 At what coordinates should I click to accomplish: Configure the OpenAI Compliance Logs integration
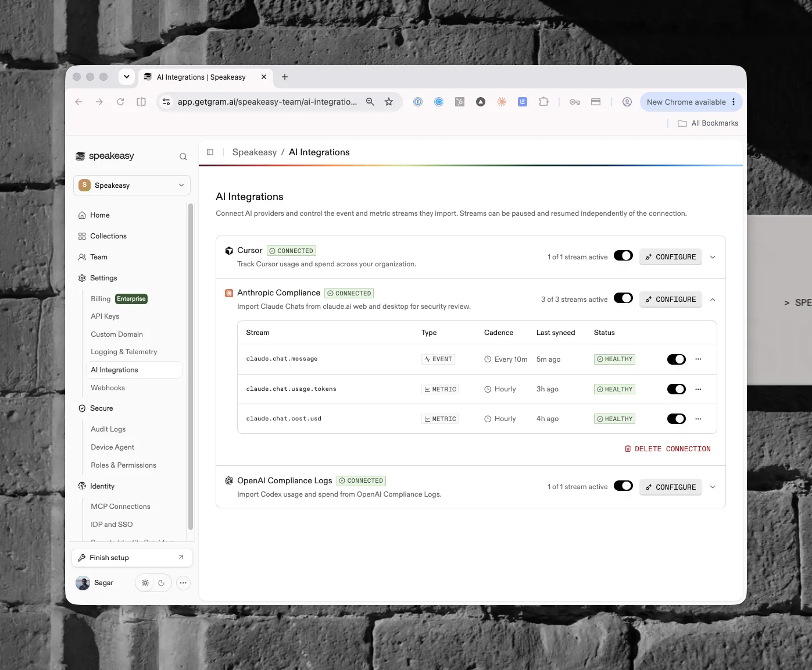671,487
